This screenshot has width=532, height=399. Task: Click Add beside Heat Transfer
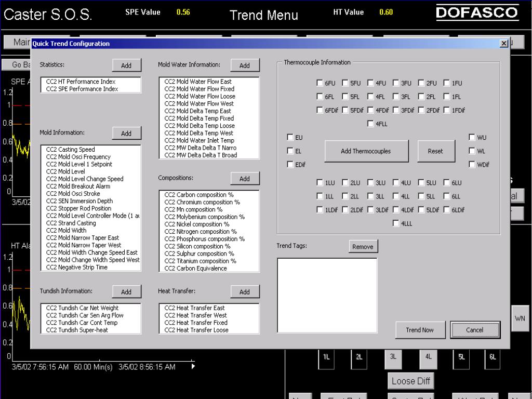click(245, 292)
